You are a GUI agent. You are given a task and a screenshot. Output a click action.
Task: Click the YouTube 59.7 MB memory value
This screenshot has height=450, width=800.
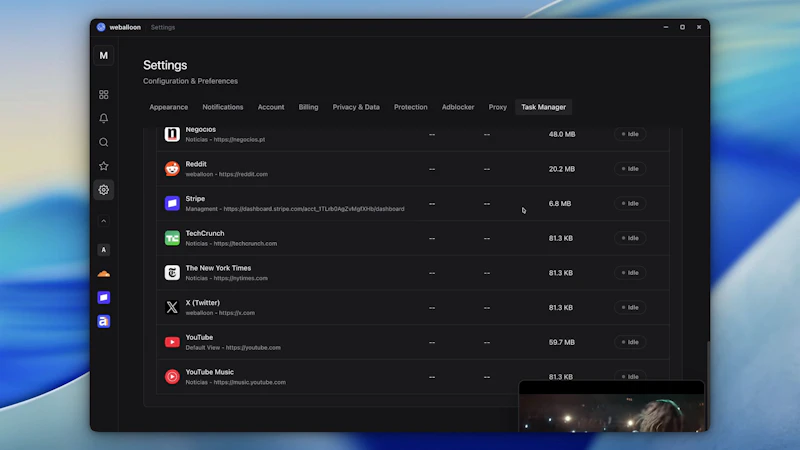562,342
